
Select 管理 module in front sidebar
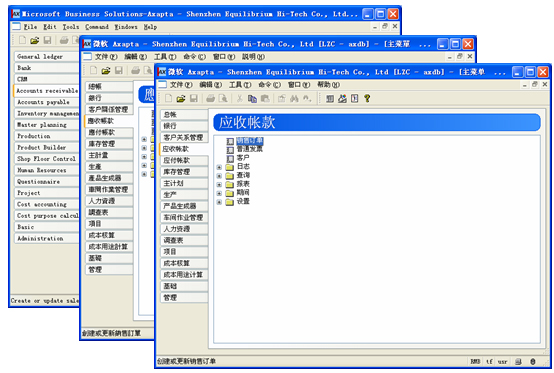[184, 297]
